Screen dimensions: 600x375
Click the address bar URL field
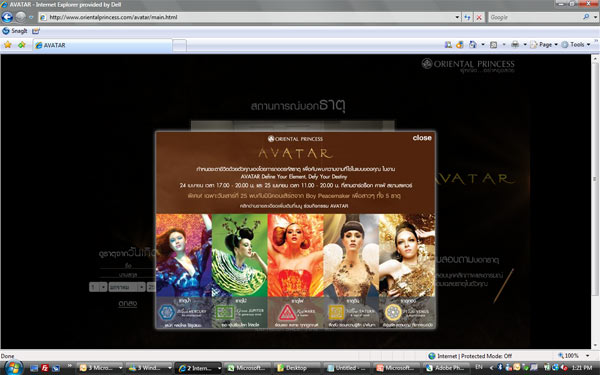tap(246, 17)
